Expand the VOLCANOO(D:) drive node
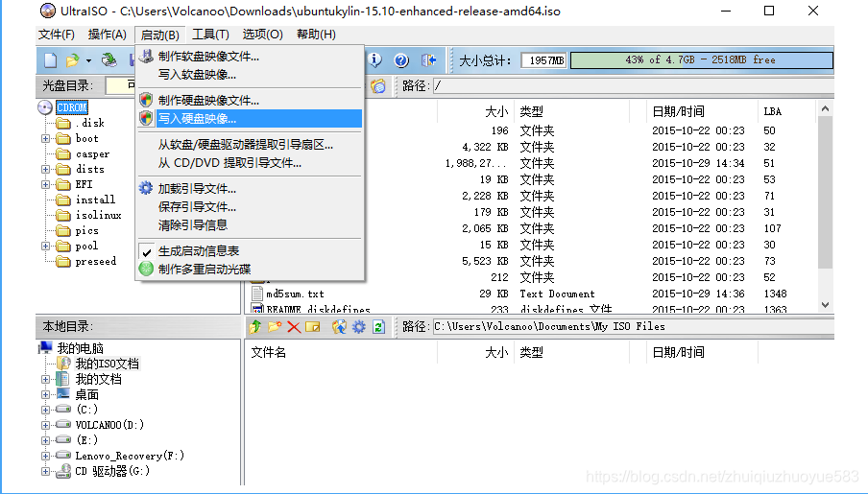Screen dimensions: 868x494 click(45, 425)
